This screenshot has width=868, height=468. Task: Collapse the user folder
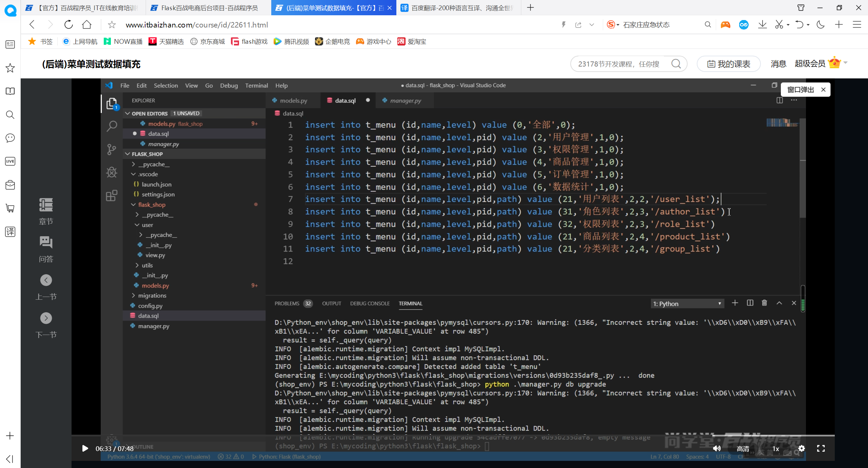tap(137, 225)
